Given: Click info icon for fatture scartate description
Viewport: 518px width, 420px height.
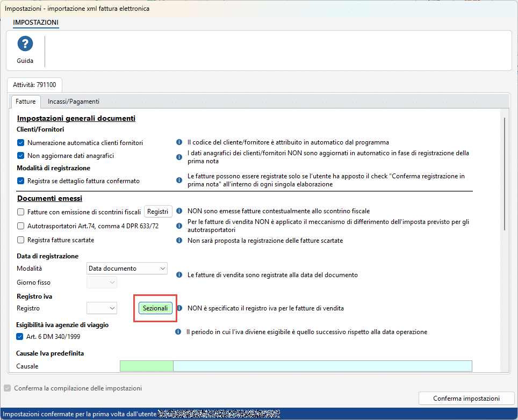Looking at the screenshot, I should click(x=179, y=240).
